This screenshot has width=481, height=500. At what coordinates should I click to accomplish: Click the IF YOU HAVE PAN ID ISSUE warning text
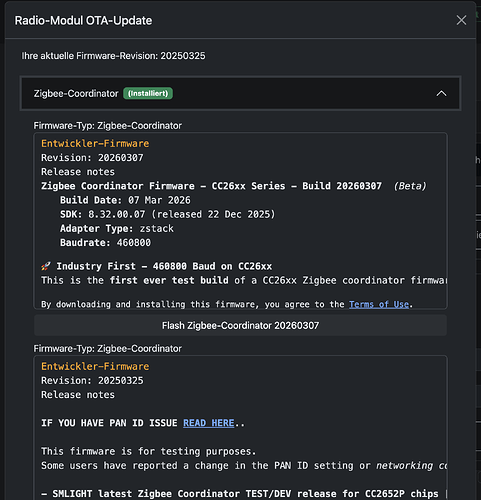tap(109, 423)
